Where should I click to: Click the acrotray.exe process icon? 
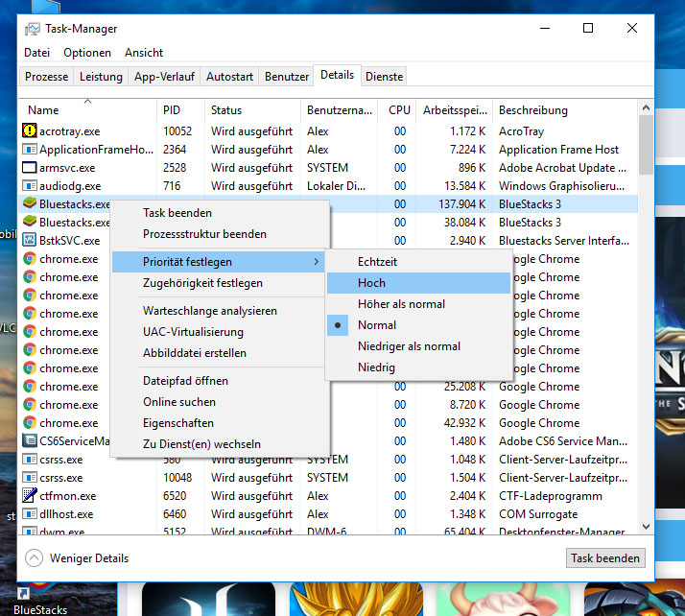[30, 130]
